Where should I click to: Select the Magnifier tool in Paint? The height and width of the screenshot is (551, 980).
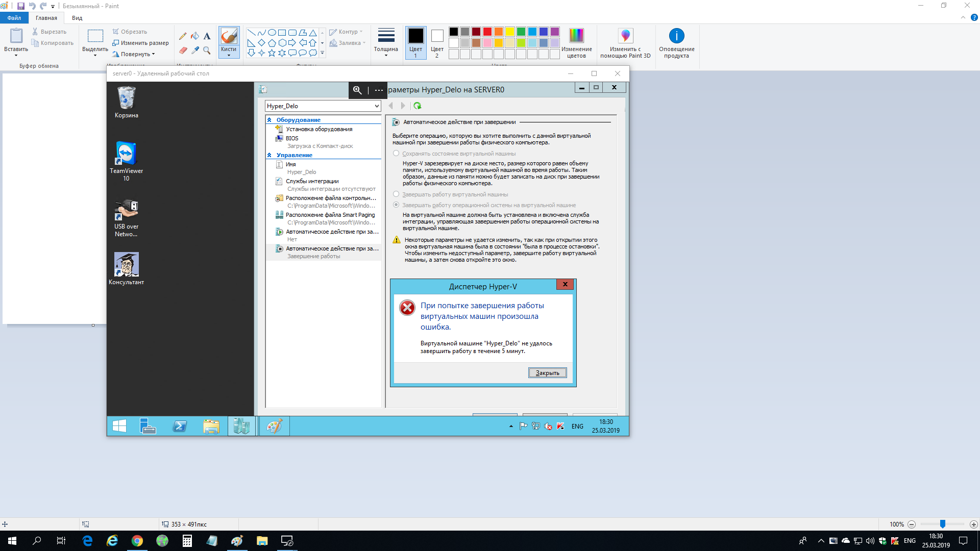point(207,50)
